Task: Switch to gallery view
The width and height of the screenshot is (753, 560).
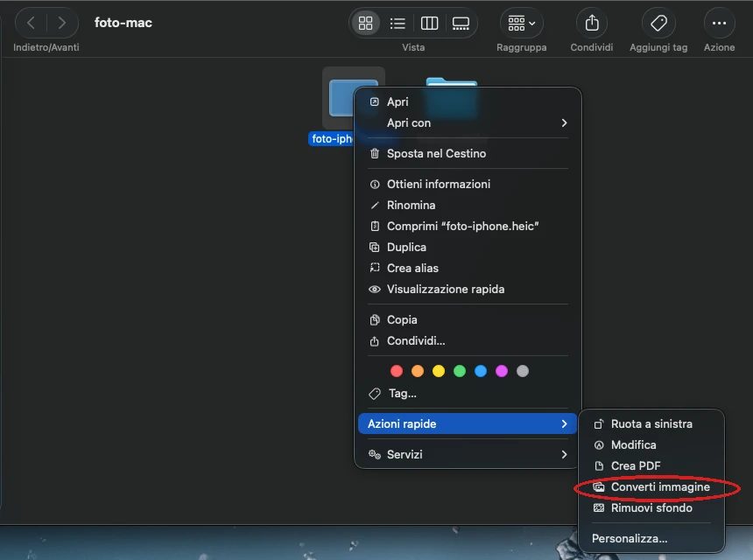Action: [461, 23]
